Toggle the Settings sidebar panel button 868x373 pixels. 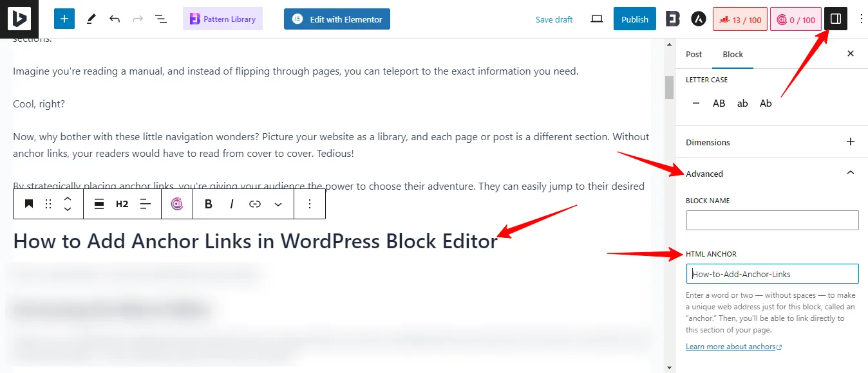pyautogui.click(x=836, y=19)
